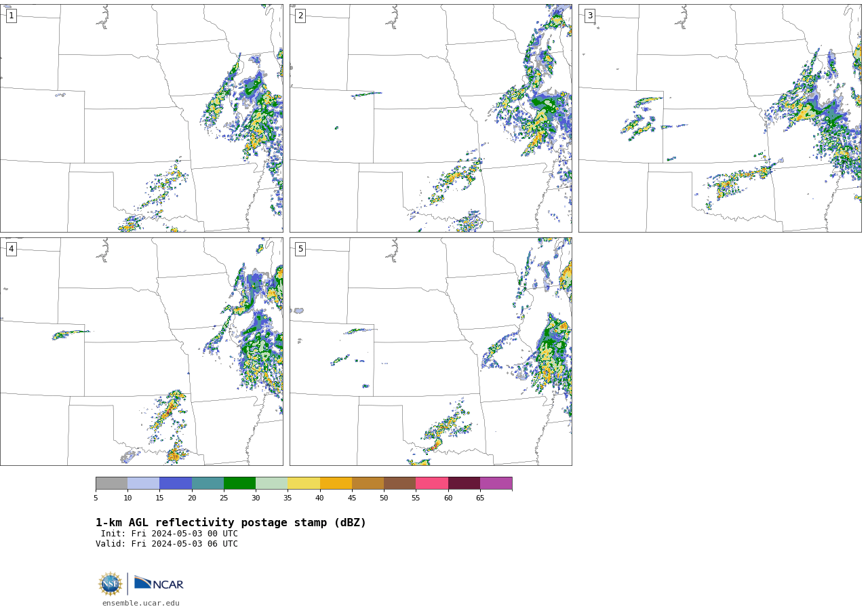
Task: Click the yellow 35-40 dBZ swatch
Action: pos(304,483)
